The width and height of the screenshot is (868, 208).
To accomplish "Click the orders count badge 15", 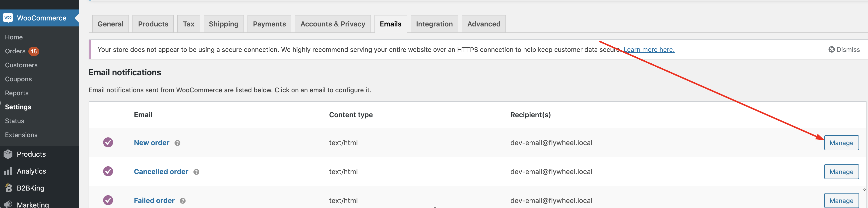I will [34, 51].
